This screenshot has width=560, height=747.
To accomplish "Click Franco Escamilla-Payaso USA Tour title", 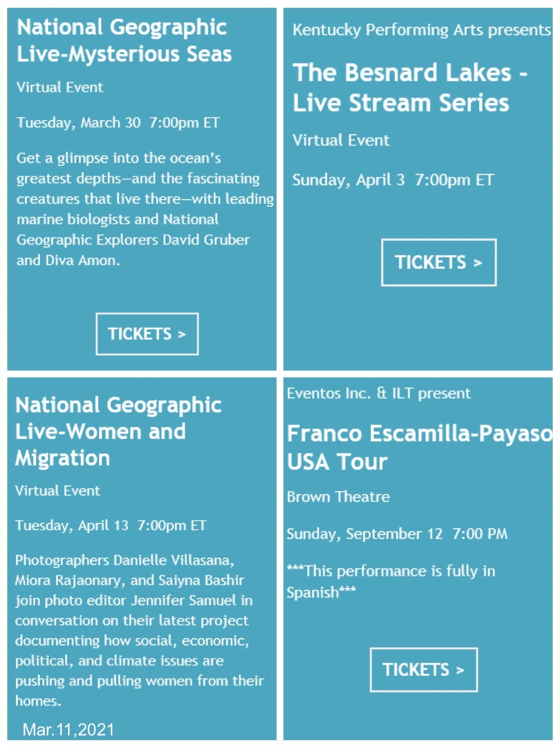I will [x=419, y=447].
